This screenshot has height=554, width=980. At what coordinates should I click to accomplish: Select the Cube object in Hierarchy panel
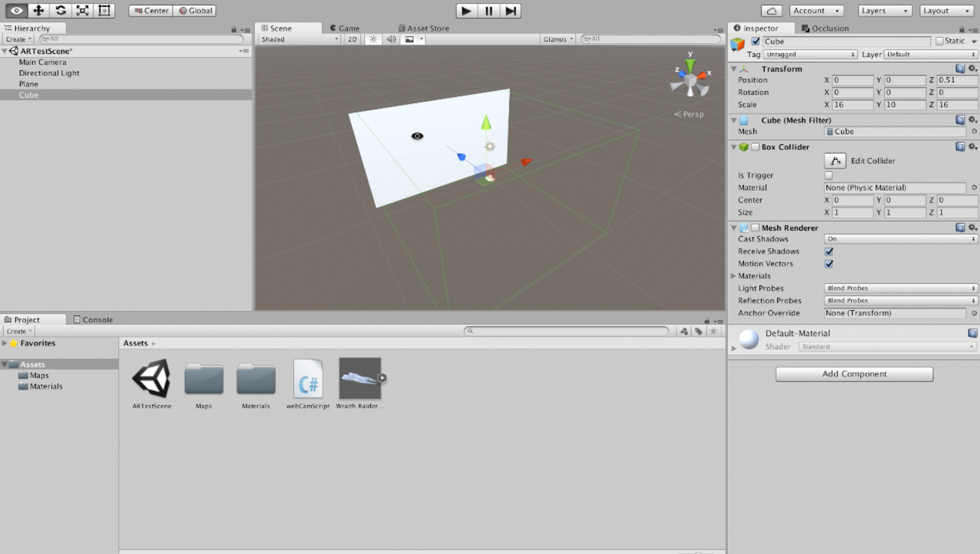28,94
